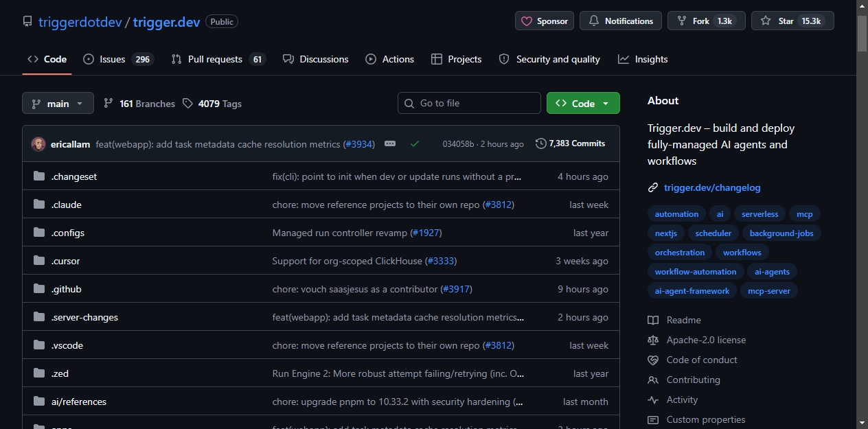The width and height of the screenshot is (868, 429).
Task: Open Security and quality tab
Action: point(550,59)
